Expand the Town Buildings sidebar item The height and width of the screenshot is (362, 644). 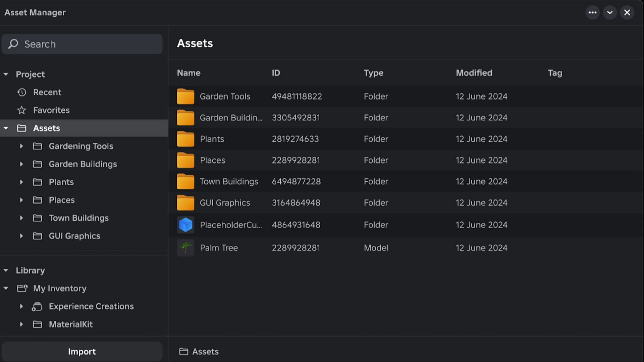[x=21, y=218]
